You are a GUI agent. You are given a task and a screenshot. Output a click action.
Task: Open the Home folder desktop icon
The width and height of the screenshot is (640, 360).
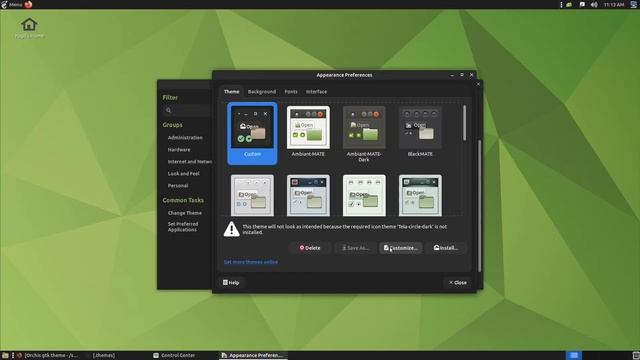[x=29, y=27]
